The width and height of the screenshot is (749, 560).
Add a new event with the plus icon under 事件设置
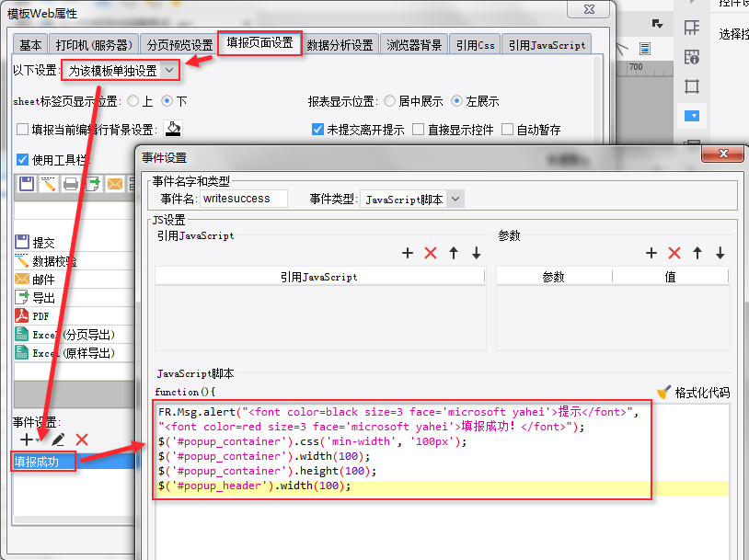[x=27, y=440]
